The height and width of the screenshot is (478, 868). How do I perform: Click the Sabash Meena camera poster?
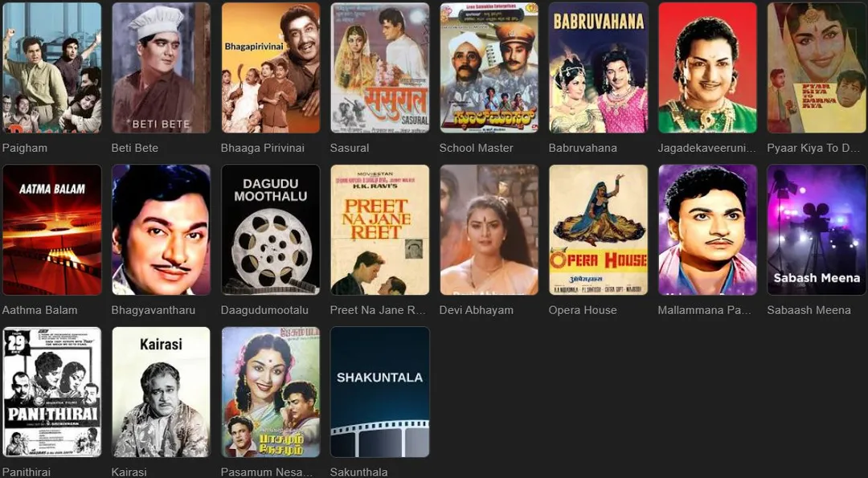817,230
